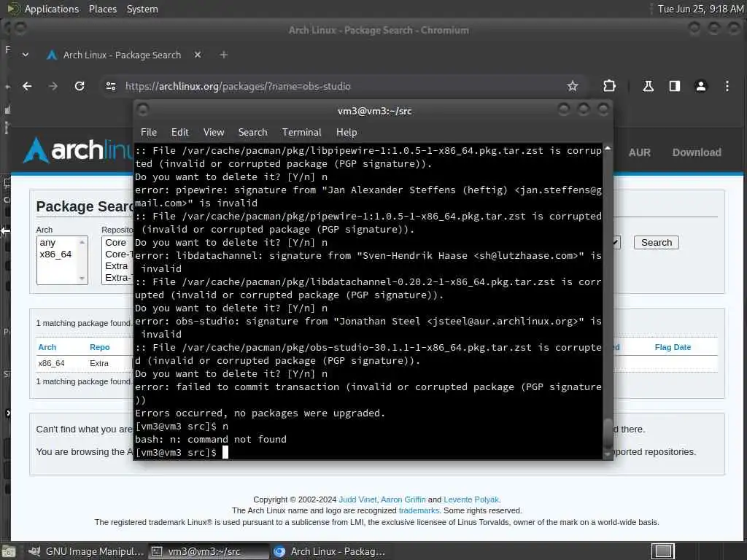Image resolution: width=747 pixels, height=560 pixels.
Task: Click the show desktop icon
Action: click(x=9, y=551)
